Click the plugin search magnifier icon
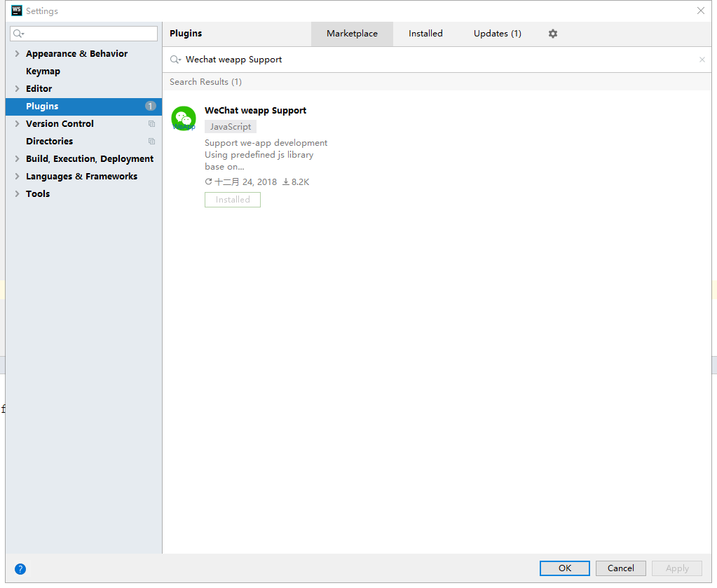 175,60
